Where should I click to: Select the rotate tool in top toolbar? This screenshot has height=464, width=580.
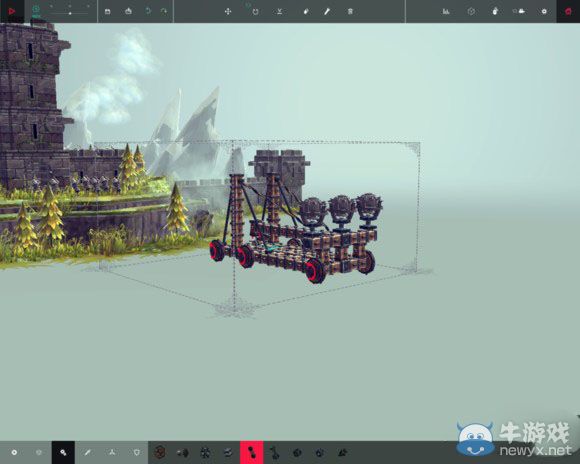click(x=255, y=11)
